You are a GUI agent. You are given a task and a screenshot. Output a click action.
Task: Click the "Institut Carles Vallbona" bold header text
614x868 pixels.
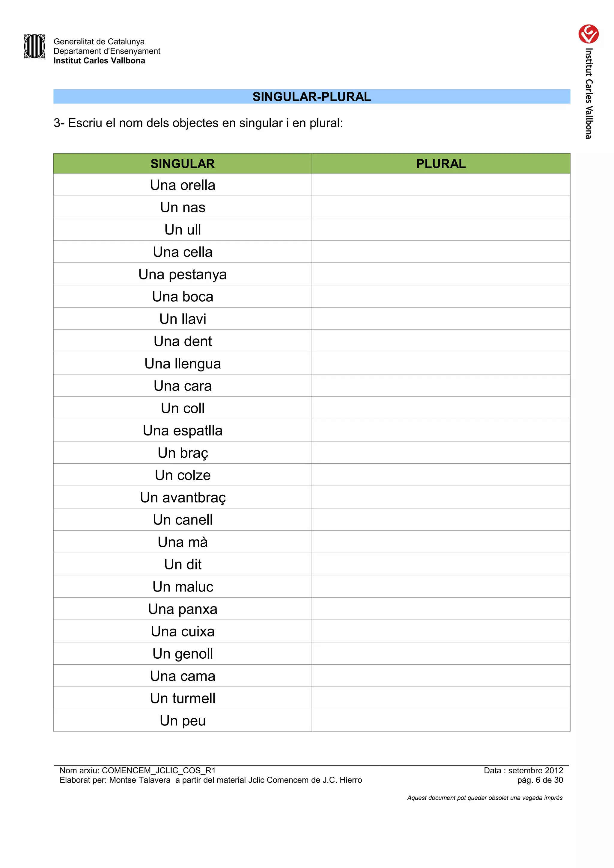[x=99, y=61]
